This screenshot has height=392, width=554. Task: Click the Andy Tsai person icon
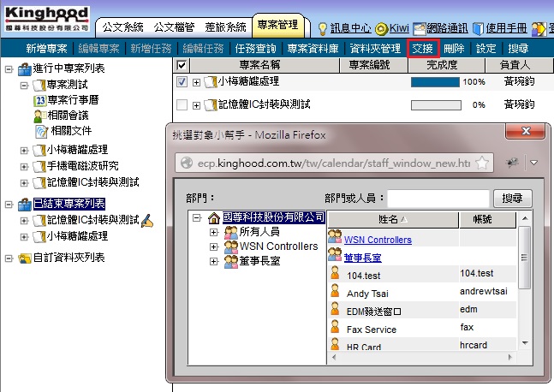click(335, 292)
